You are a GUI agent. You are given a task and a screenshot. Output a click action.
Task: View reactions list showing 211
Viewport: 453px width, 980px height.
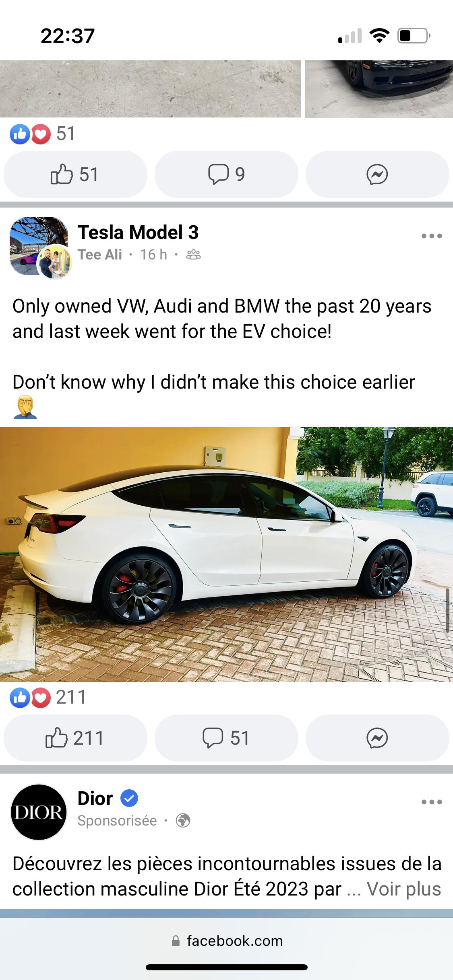pos(48,697)
